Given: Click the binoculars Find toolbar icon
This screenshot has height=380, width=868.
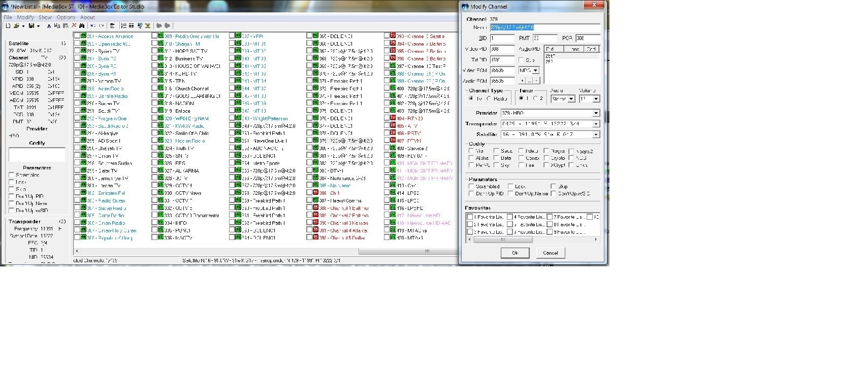Looking at the screenshot, I should click(x=82, y=26).
